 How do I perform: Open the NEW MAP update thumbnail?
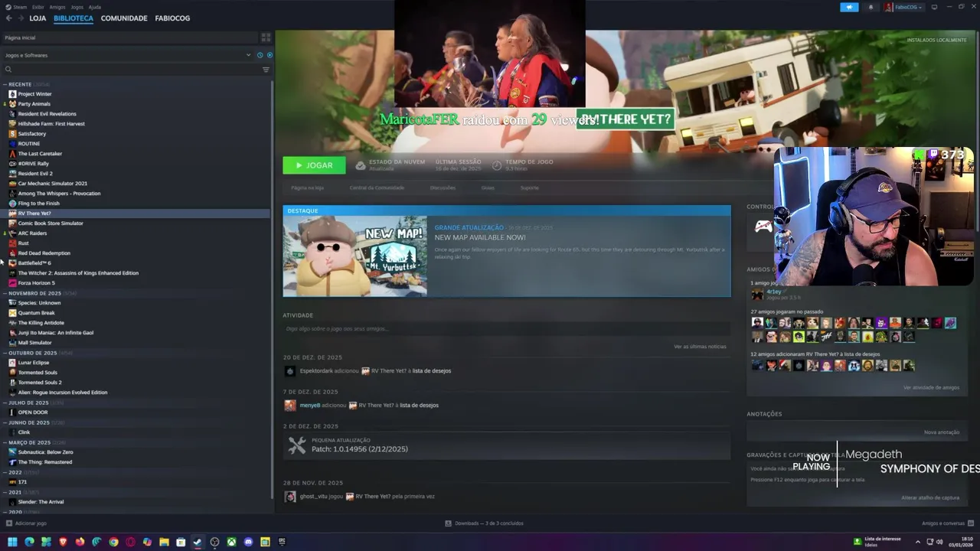(355, 256)
